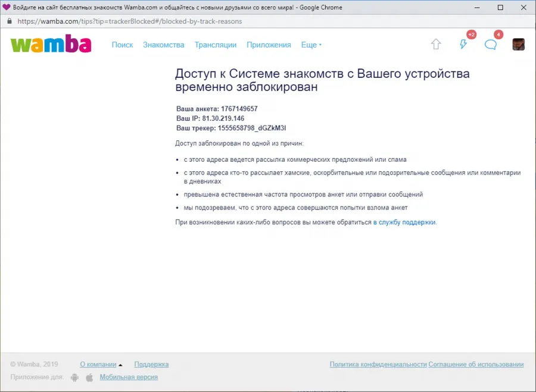Click the Ваш трекер: 1555658798_dGZkM3I text
The image size is (536, 392).
tap(231, 128)
